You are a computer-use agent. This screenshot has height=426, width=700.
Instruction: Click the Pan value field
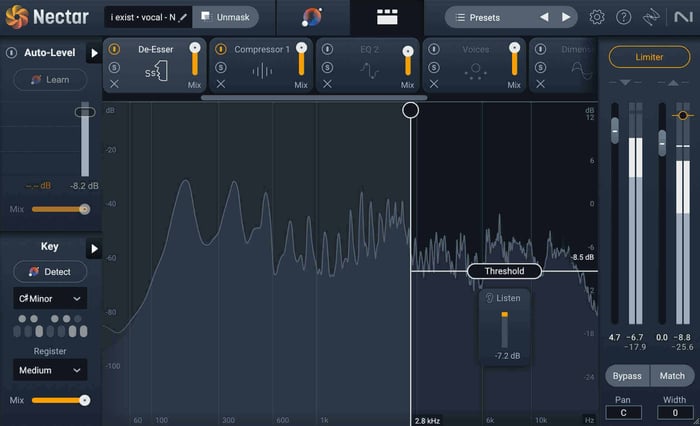click(623, 413)
